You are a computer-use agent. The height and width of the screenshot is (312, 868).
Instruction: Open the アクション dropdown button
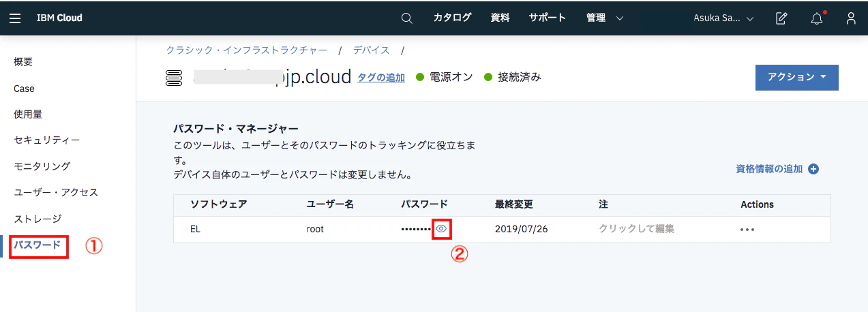click(x=797, y=77)
